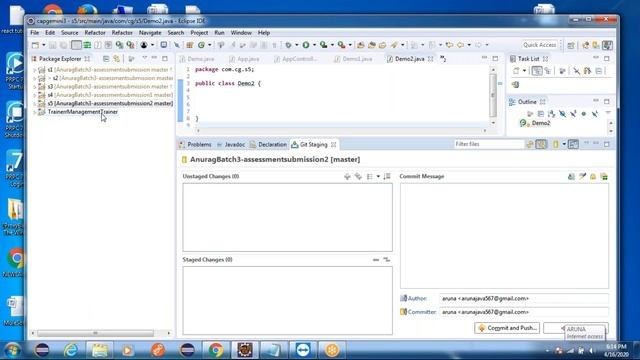This screenshot has width=640, height=360.
Task: Toggle Hide Non-Public Members green dot in Outline
Action: click(x=584, y=113)
